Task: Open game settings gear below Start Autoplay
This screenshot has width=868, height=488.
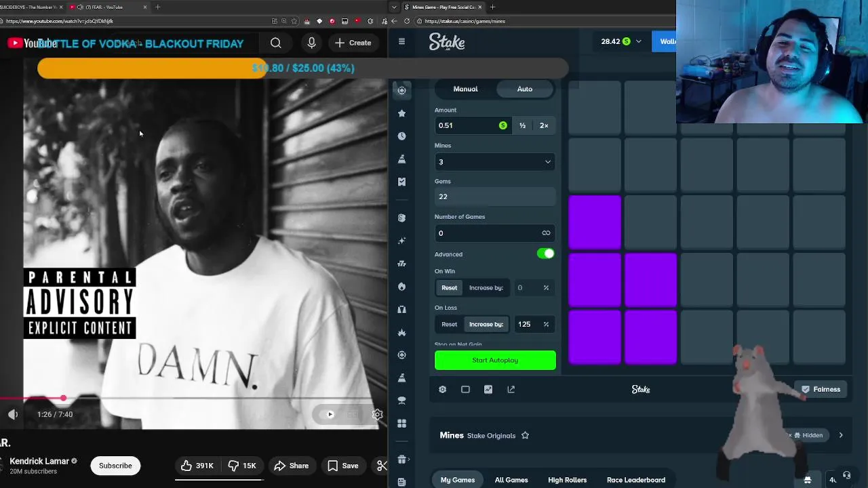Action: (x=442, y=389)
